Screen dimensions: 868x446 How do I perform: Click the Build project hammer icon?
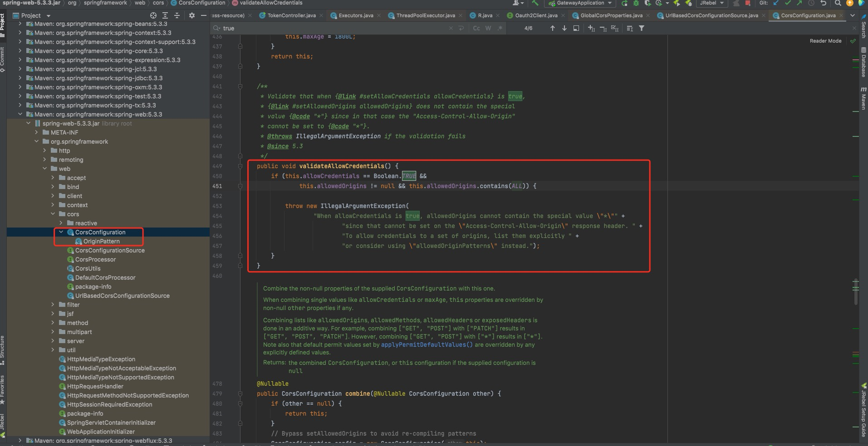(x=535, y=3)
